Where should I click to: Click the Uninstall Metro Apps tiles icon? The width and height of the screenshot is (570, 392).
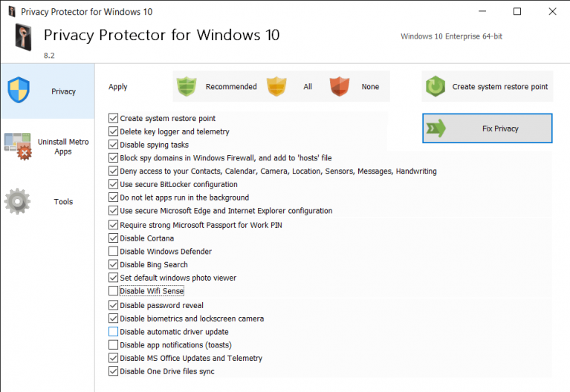tap(18, 146)
